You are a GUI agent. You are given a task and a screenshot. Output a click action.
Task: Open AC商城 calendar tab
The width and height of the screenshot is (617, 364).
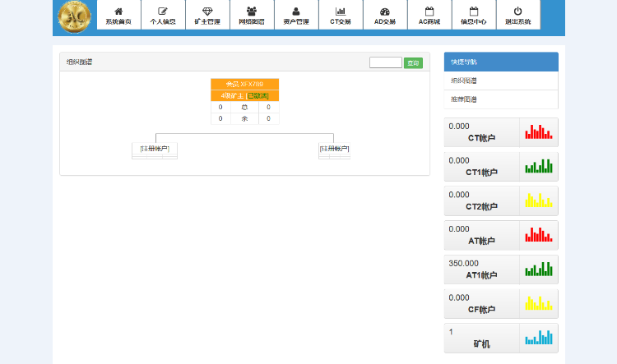coord(429,15)
